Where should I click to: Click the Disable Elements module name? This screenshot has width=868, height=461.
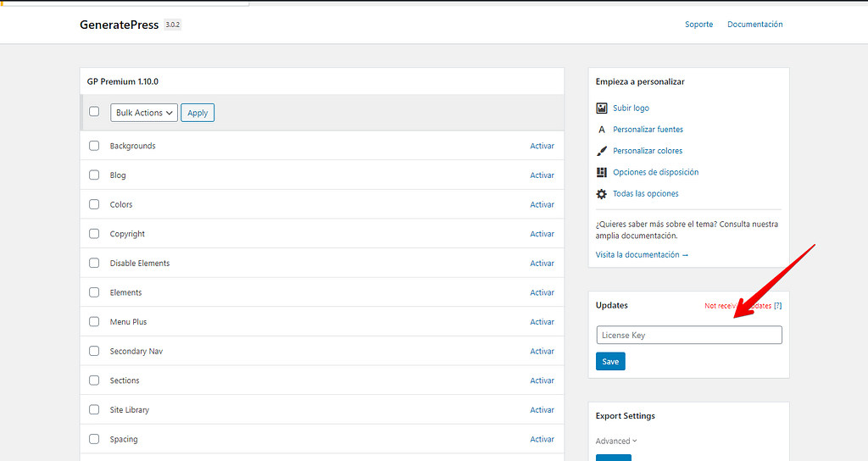click(140, 263)
